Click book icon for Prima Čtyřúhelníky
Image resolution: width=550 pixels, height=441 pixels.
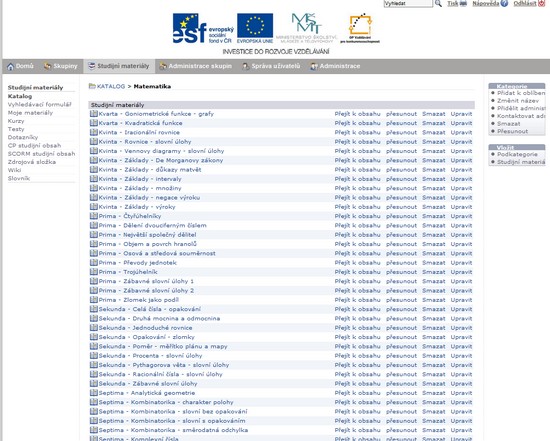94,216
